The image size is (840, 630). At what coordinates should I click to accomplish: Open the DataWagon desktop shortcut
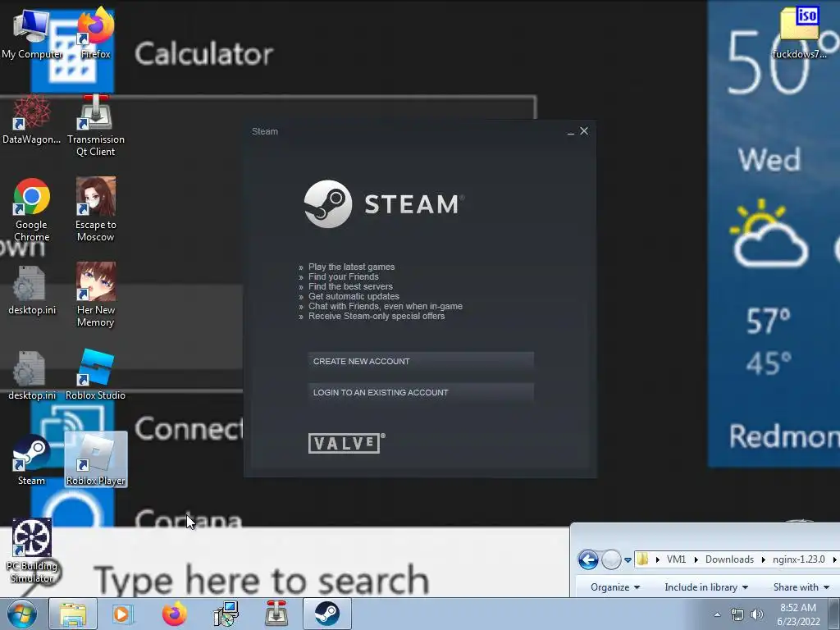(32, 119)
